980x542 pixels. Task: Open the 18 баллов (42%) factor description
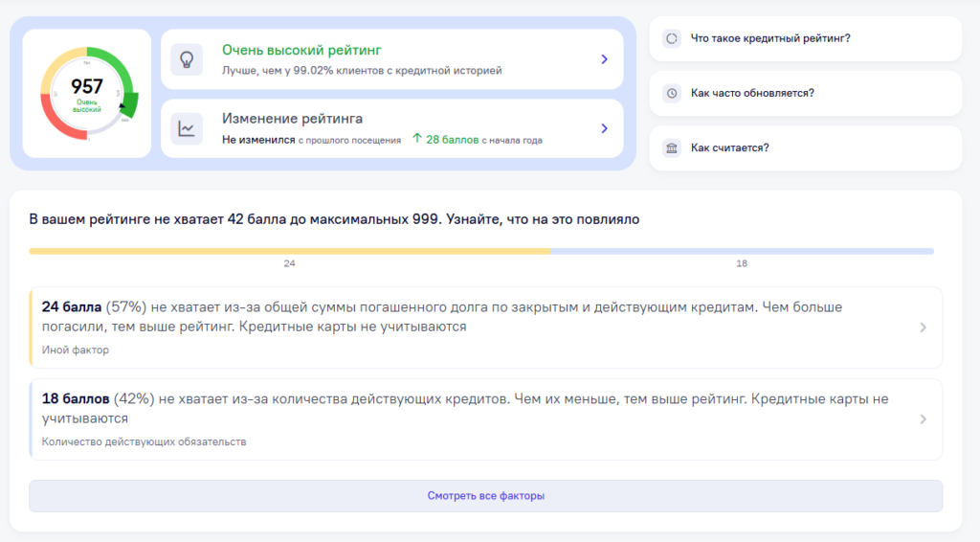point(485,419)
